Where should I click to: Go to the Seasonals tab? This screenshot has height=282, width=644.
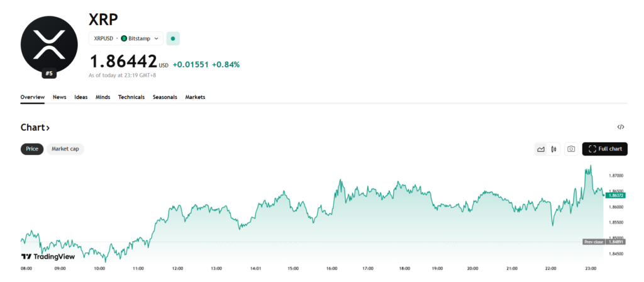(x=165, y=97)
